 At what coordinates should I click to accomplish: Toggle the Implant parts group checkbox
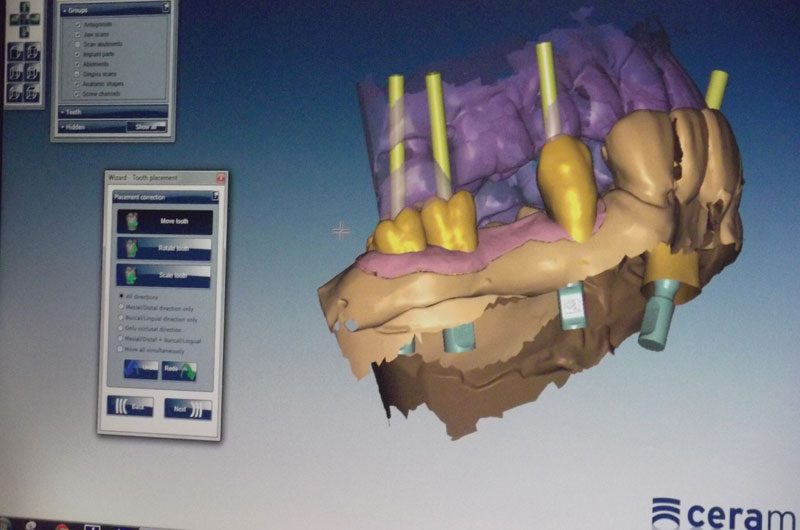(78, 54)
